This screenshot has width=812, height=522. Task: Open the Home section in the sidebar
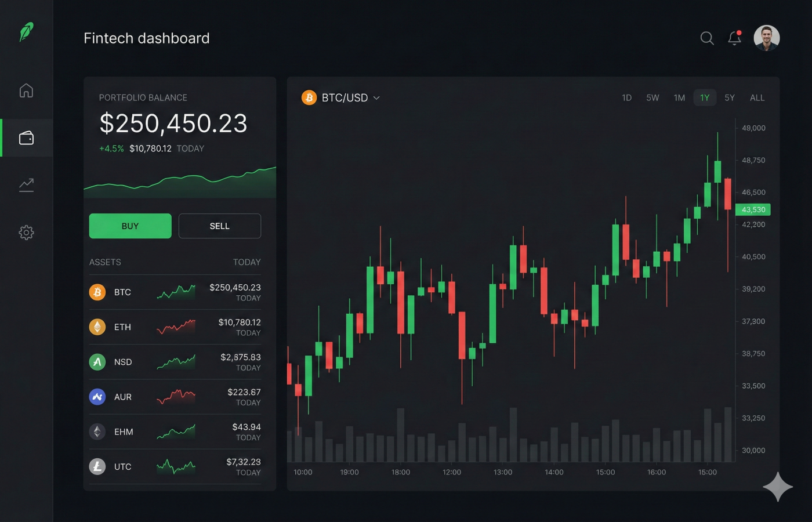pyautogui.click(x=26, y=90)
